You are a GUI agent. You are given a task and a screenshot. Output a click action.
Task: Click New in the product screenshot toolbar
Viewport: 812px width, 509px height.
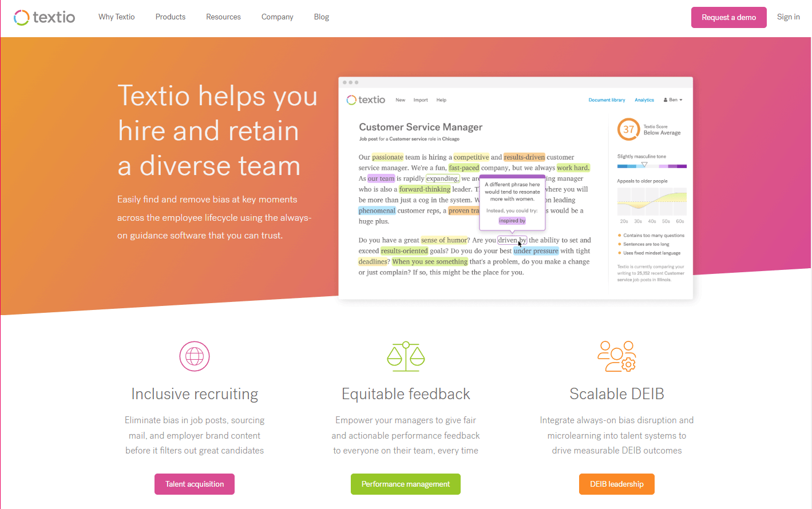[x=401, y=100]
